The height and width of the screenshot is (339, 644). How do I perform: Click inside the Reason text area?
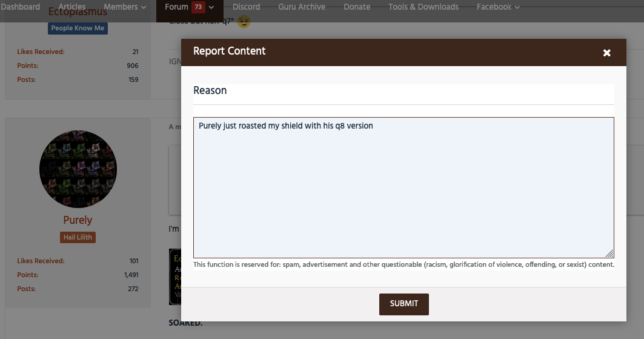click(403, 188)
